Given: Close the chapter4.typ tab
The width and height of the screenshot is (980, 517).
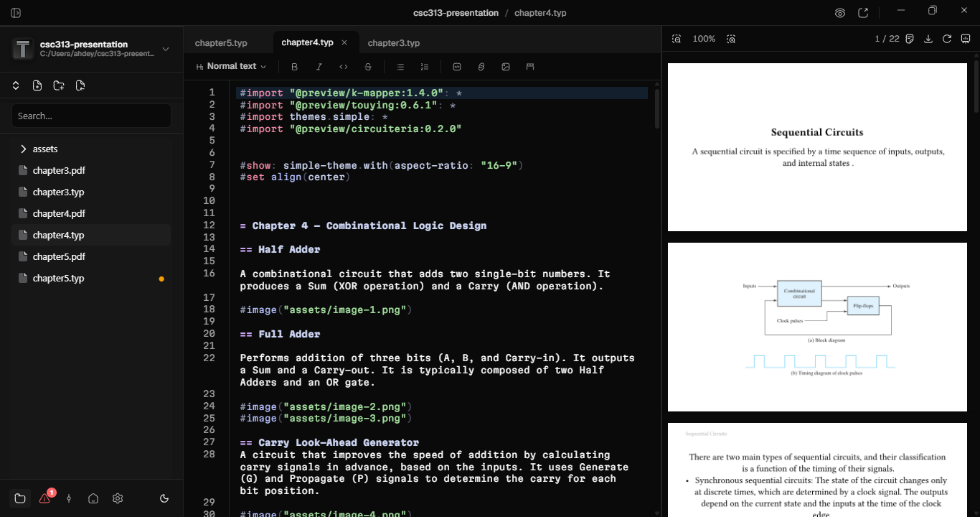Looking at the screenshot, I should [x=344, y=42].
